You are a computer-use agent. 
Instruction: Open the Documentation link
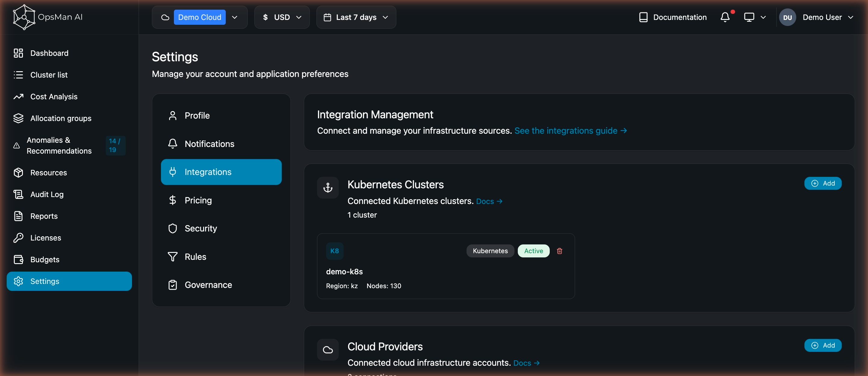coord(673,17)
